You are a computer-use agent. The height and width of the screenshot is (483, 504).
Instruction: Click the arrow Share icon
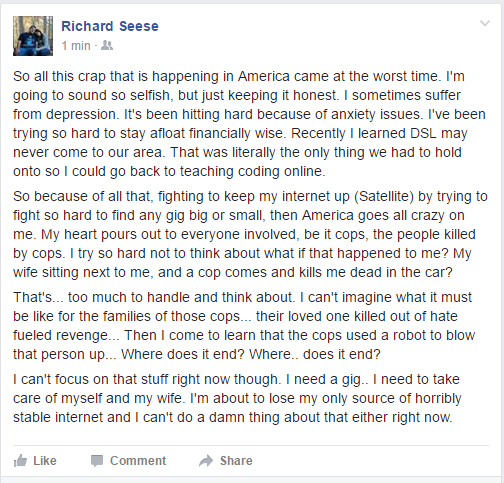tap(206, 461)
